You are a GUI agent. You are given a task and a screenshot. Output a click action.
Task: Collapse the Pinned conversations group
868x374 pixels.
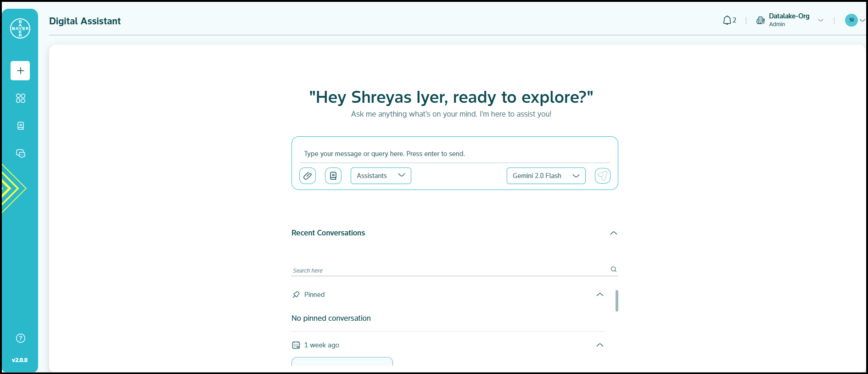599,295
